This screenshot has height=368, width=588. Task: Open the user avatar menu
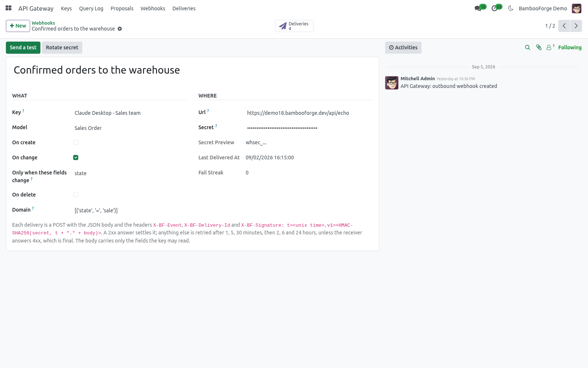click(577, 8)
